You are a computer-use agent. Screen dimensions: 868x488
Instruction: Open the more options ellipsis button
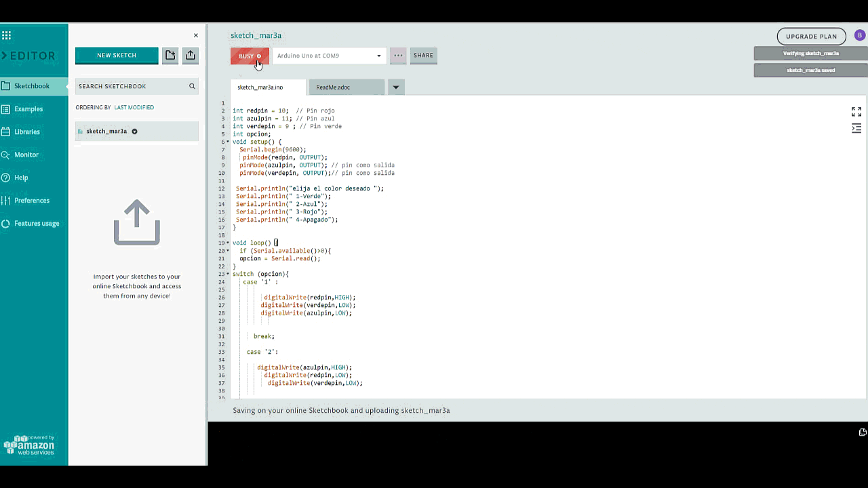(x=398, y=56)
